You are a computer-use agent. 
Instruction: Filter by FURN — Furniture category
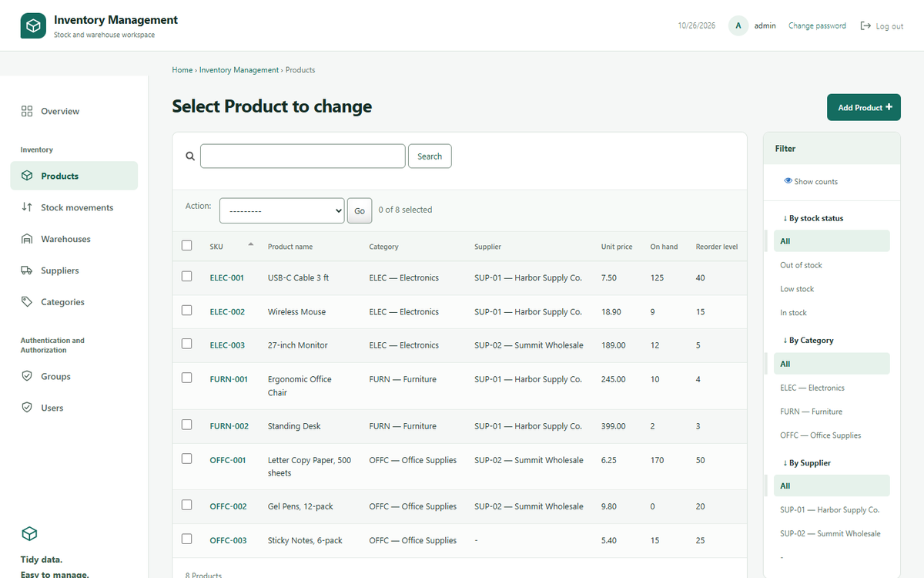point(811,412)
